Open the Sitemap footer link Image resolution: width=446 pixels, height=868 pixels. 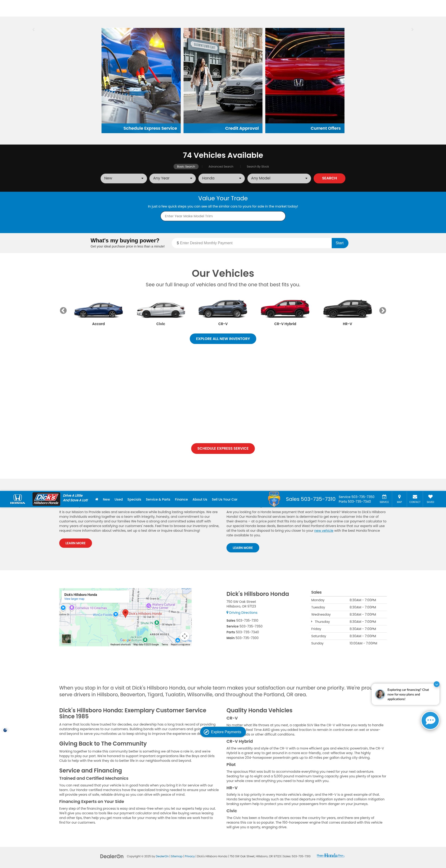[177, 856]
